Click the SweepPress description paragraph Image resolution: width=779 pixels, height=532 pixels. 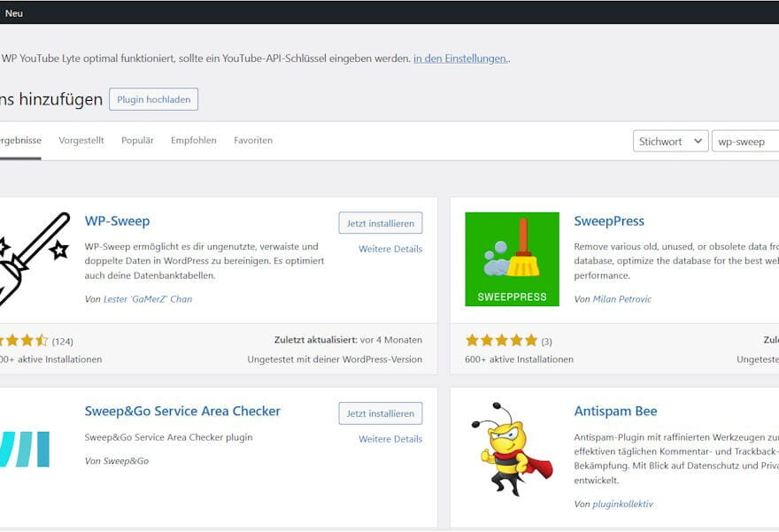pyautogui.click(x=676, y=261)
